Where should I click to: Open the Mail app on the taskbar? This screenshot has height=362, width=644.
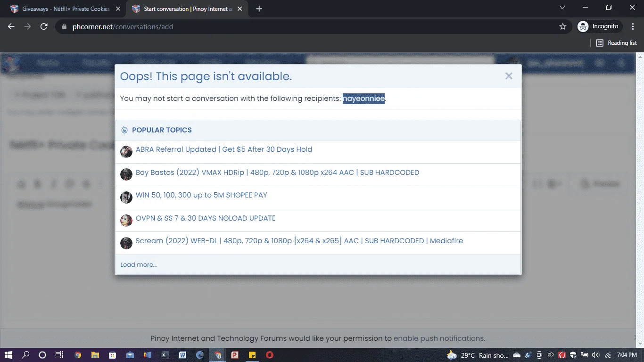pos(130,355)
